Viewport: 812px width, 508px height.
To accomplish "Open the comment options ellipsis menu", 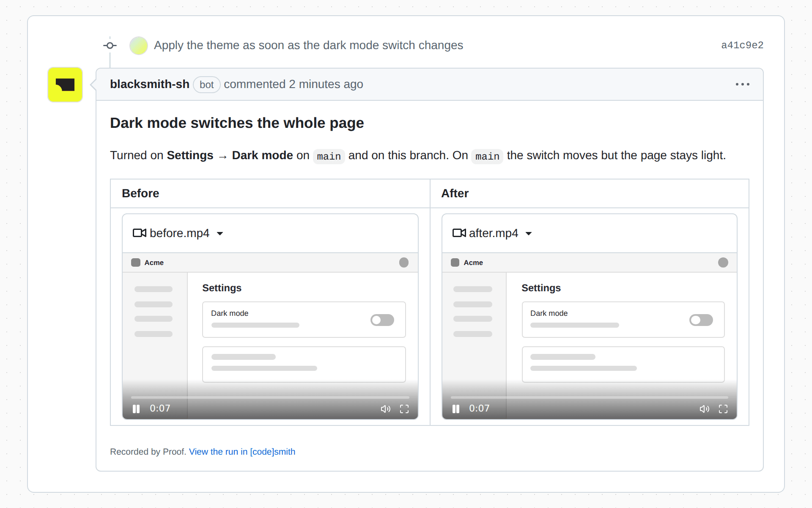I will pyautogui.click(x=742, y=84).
